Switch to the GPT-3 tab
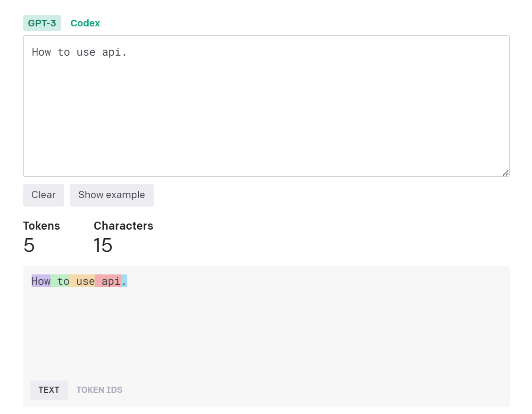 coord(42,23)
